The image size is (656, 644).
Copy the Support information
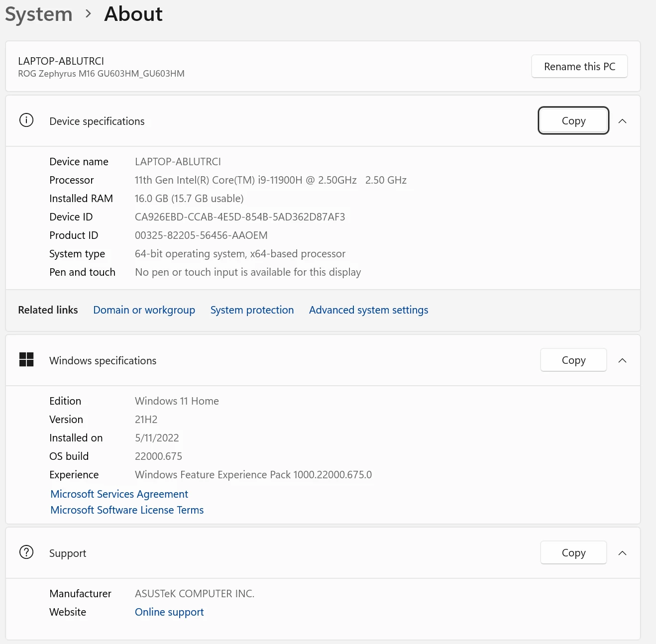[573, 552]
